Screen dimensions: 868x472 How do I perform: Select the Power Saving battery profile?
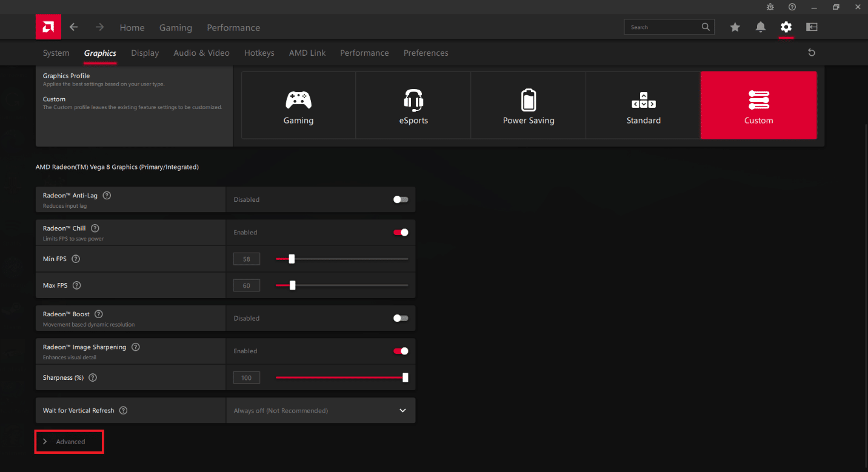pyautogui.click(x=529, y=105)
